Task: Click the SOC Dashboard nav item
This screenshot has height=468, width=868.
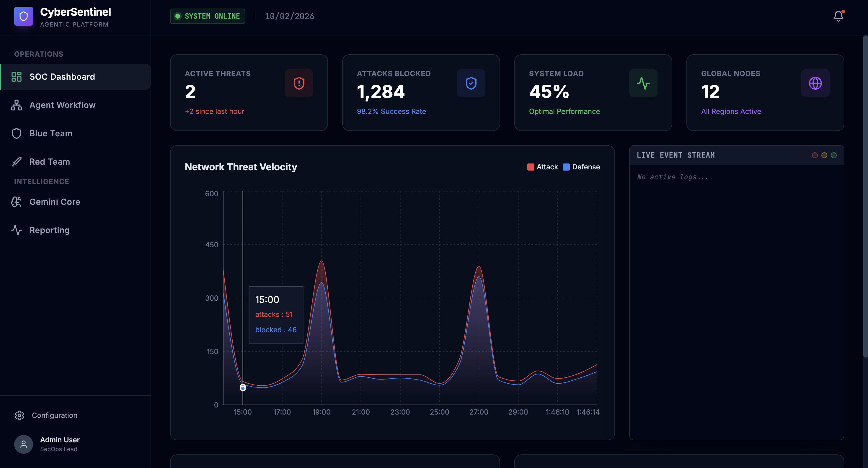Action: [62, 77]
